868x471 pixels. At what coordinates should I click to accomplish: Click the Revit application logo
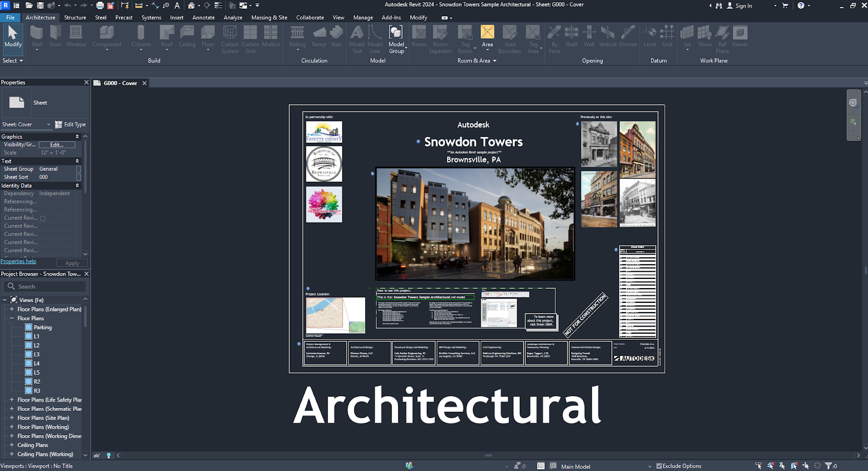pyautogui.click(x=5, y=5)
